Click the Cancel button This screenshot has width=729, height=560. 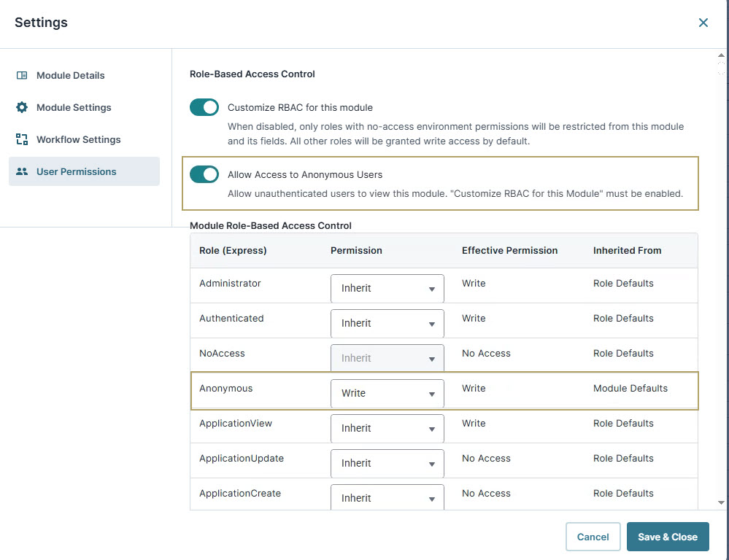[x=593, y=537]
